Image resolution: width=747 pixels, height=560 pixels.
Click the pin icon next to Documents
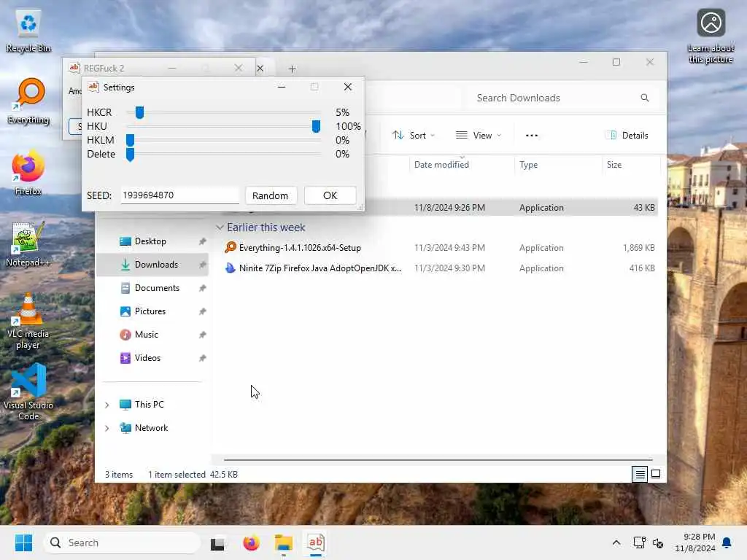(x=203, y=288)
